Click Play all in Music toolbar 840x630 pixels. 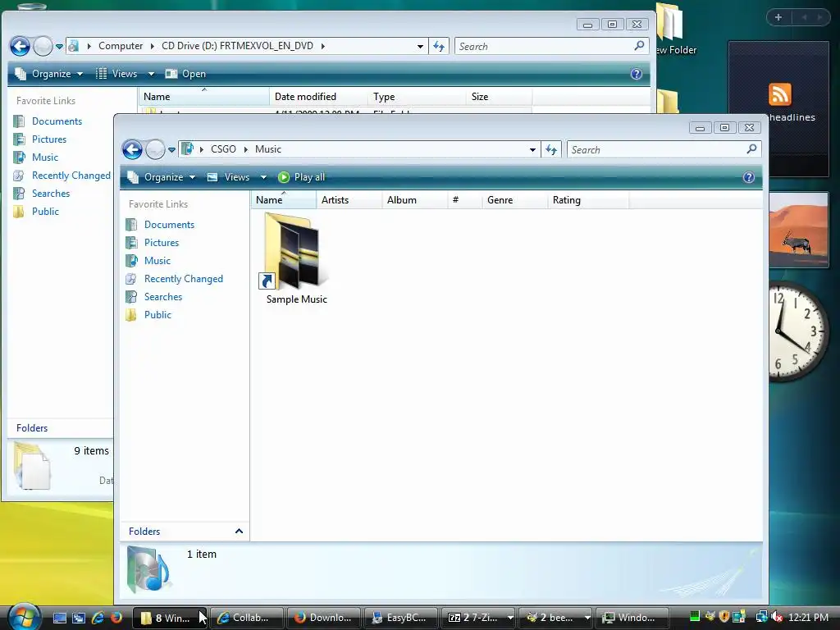click(x=302, y=177)
